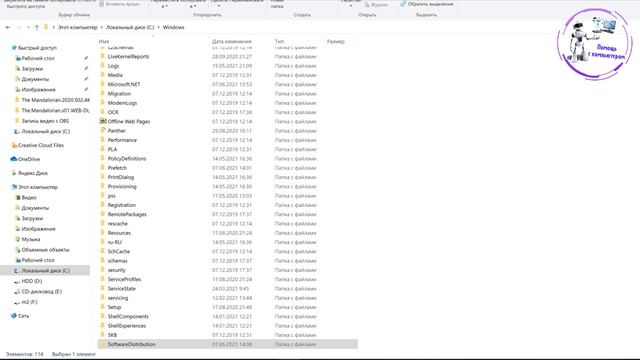This screenshot has height=360, width=640.
Task: Click the Logs folder icon
Action: click(x=103, y=65)
